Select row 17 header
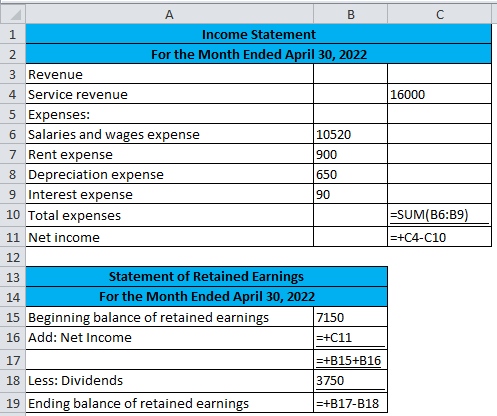 pyautogui.click(x=13, y=360)
